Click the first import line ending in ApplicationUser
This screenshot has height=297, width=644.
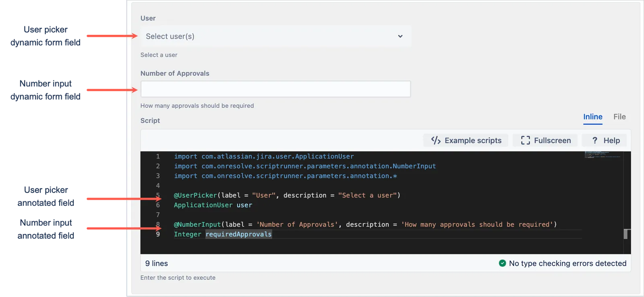coord(264,156)
